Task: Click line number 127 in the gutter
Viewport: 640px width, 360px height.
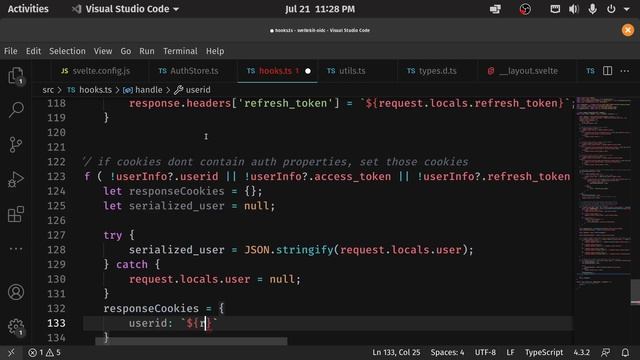Action: (x=56, y=235)
